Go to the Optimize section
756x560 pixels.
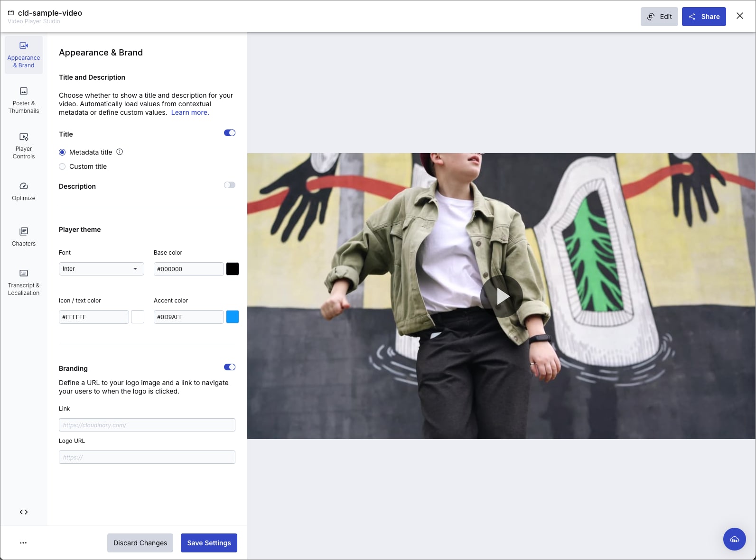pyautogui.click(x=24, y=191)
